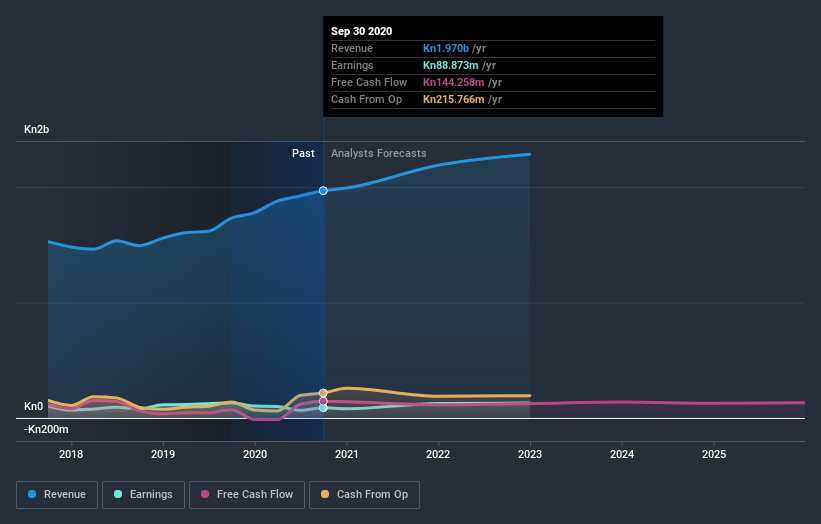821x524 pixels.
Task: Click the Revenue data point on Sep 30 2020
Action: 323,191
